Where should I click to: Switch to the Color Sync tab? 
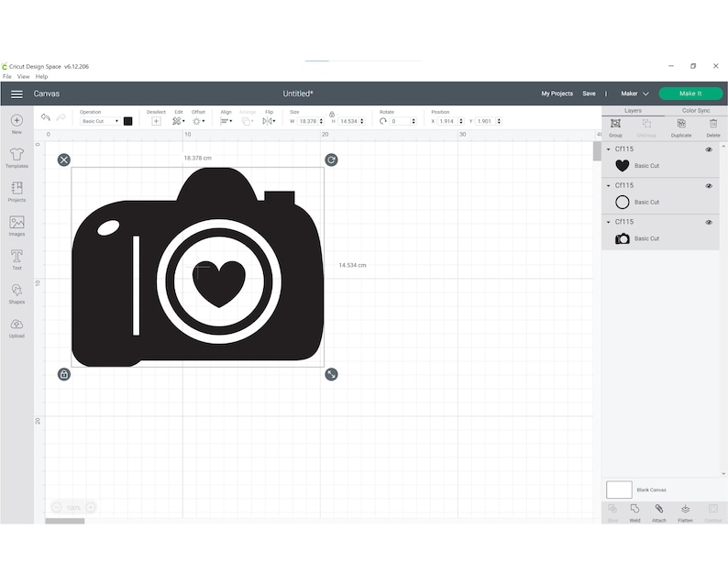coord(696,111)
